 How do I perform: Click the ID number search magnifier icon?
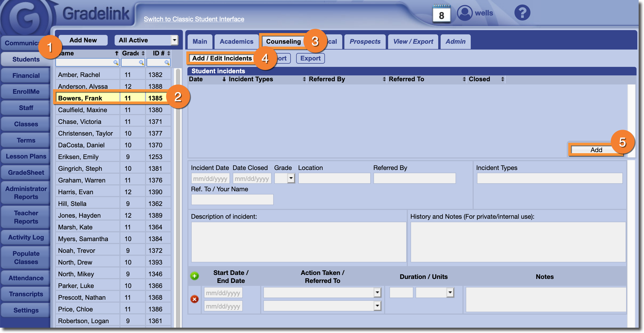point(167,62)
